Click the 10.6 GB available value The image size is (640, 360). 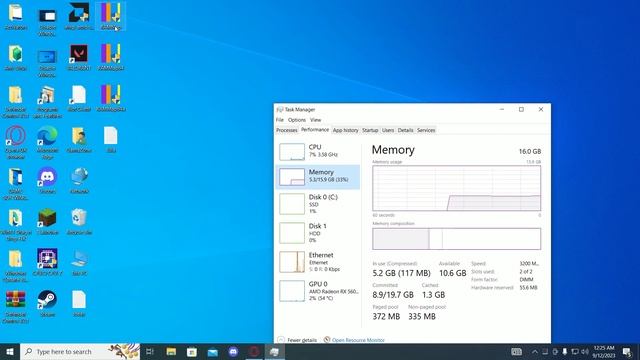click(452, 273)
